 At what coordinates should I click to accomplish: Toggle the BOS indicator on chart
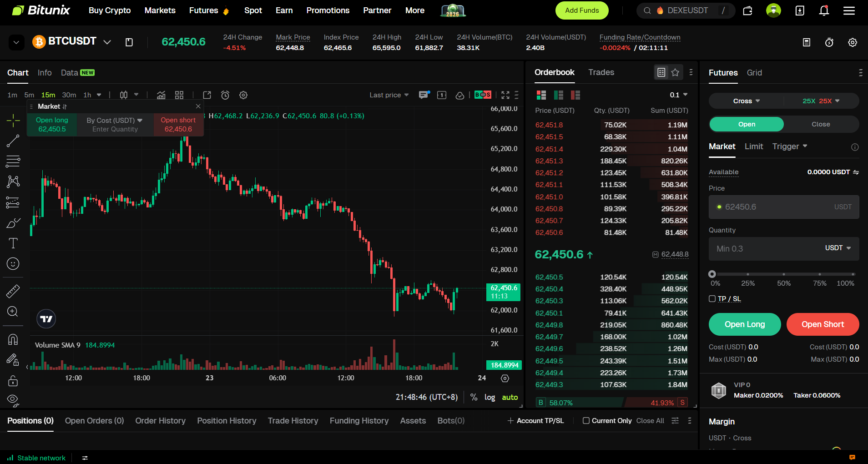(x=483, y=95)
